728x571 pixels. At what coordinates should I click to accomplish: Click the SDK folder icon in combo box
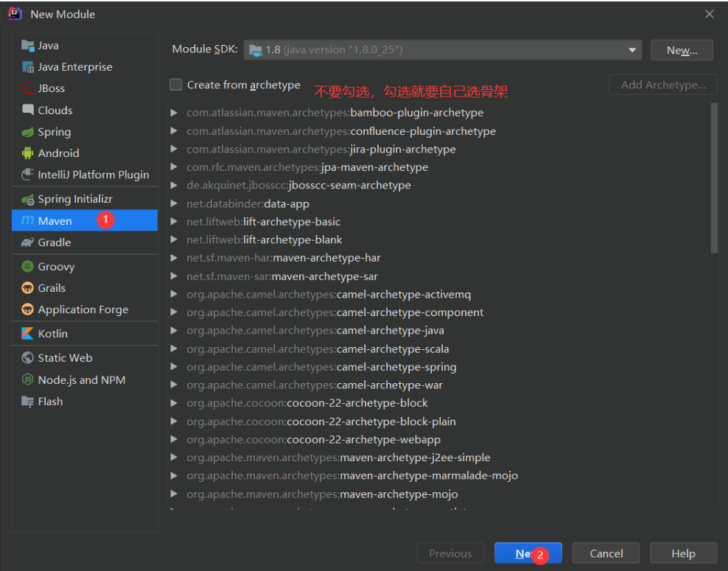pos(256,49)
